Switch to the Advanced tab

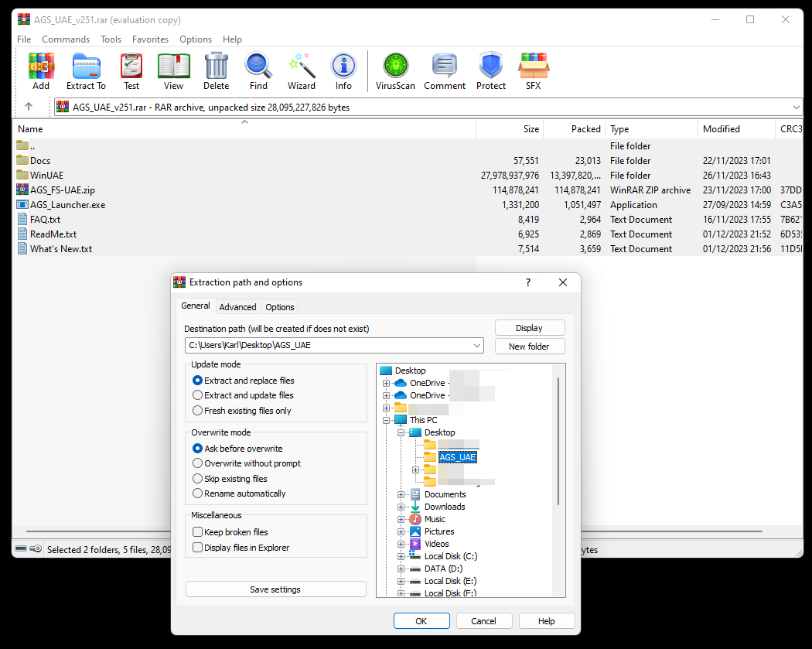pos(237,306)
